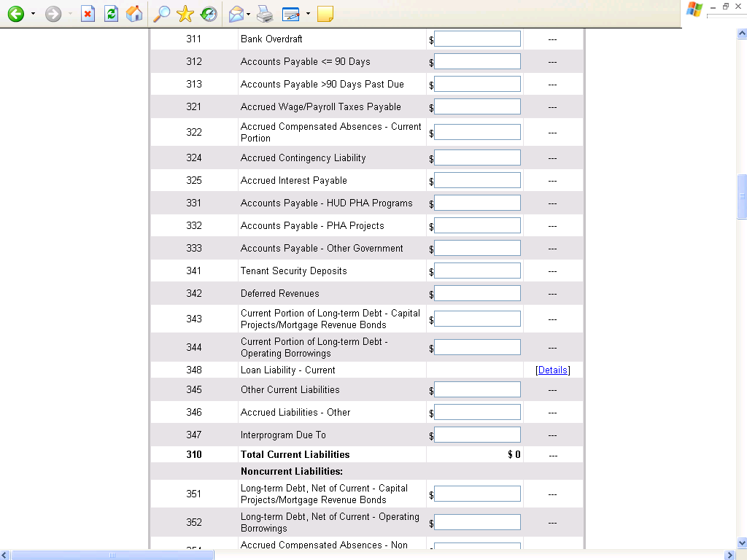Select the Accounts Payable - HUD PHA Programs field
Screen dimensions: 747x560
pyautogui.click(x=477, y=203)
